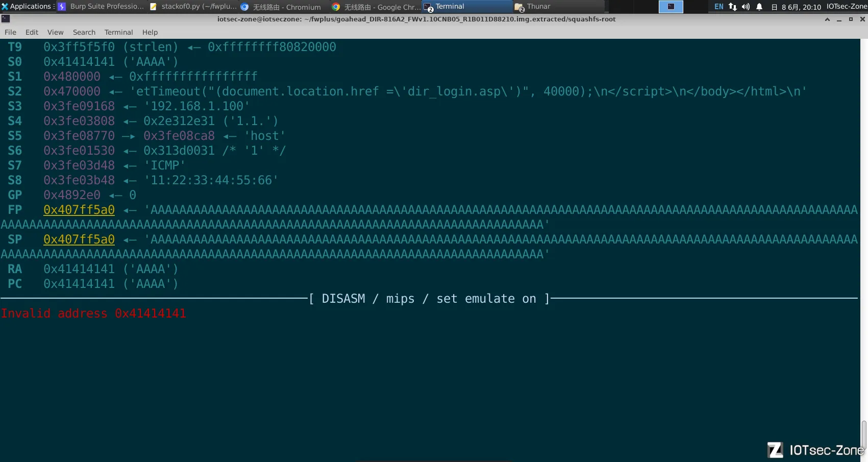The image size is (868, 462).
Task: Click the S7 string 'ICMP'
Action: tap(165, 165)
